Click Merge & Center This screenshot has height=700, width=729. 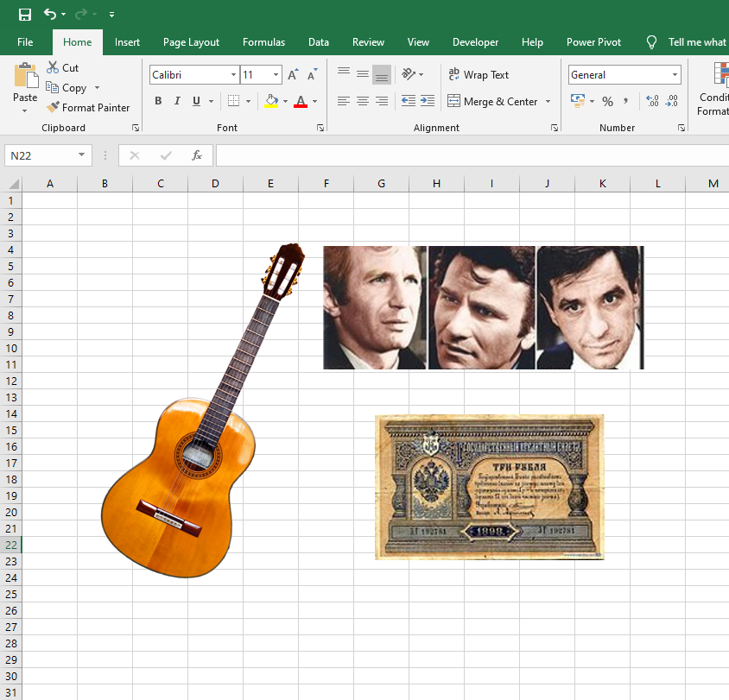point(492,101)
